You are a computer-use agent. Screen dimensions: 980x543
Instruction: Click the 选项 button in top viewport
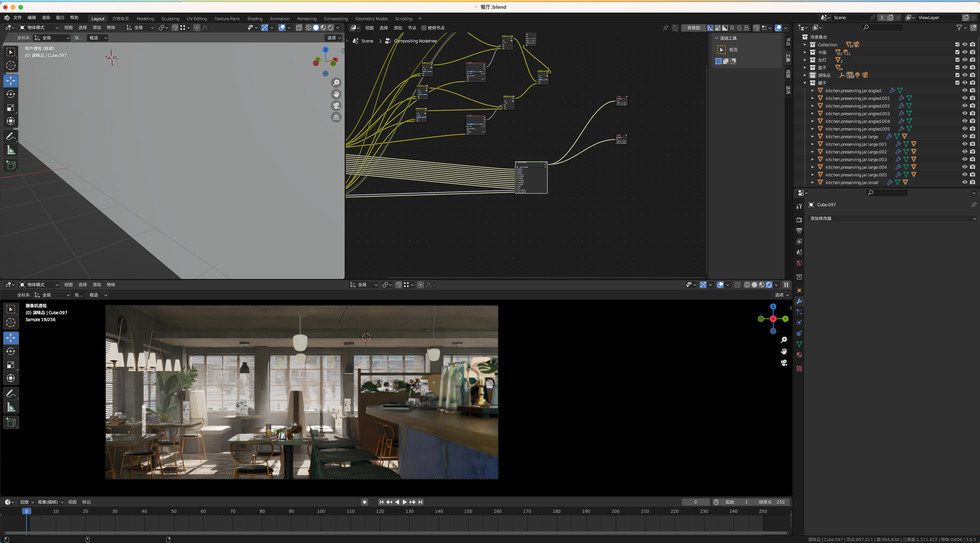334,38
